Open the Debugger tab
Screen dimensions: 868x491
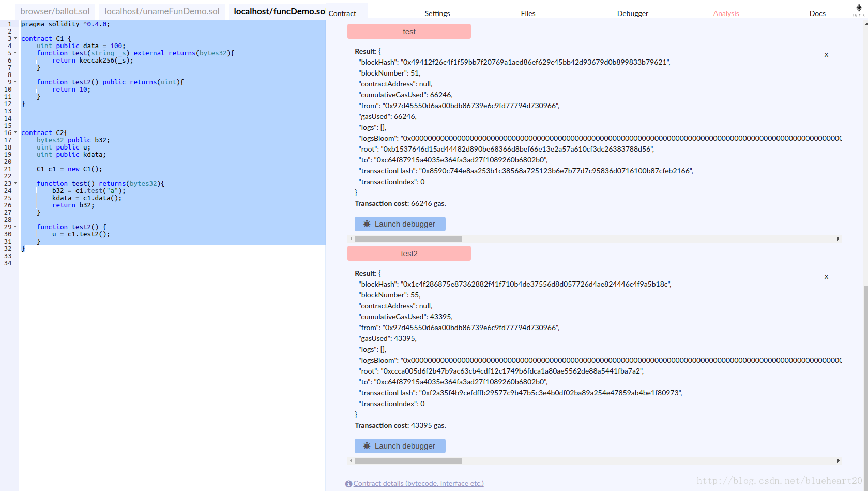(x=632, y=13)
